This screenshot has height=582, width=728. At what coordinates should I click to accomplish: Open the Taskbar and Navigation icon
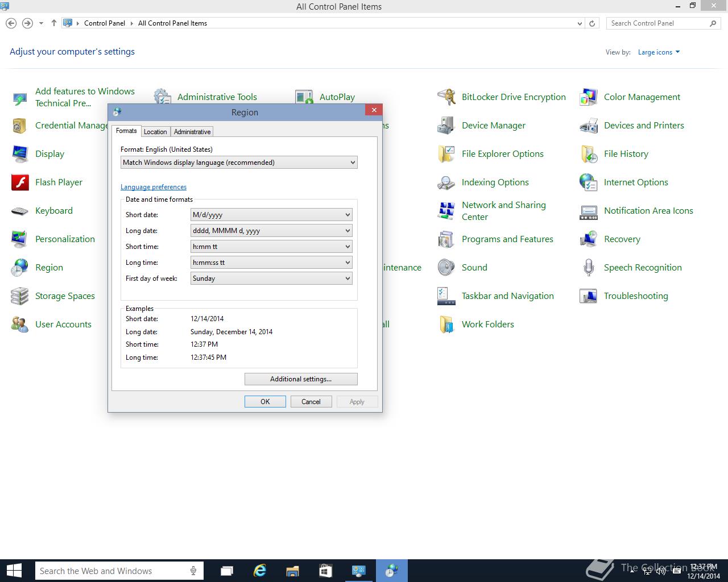point(446,296)
